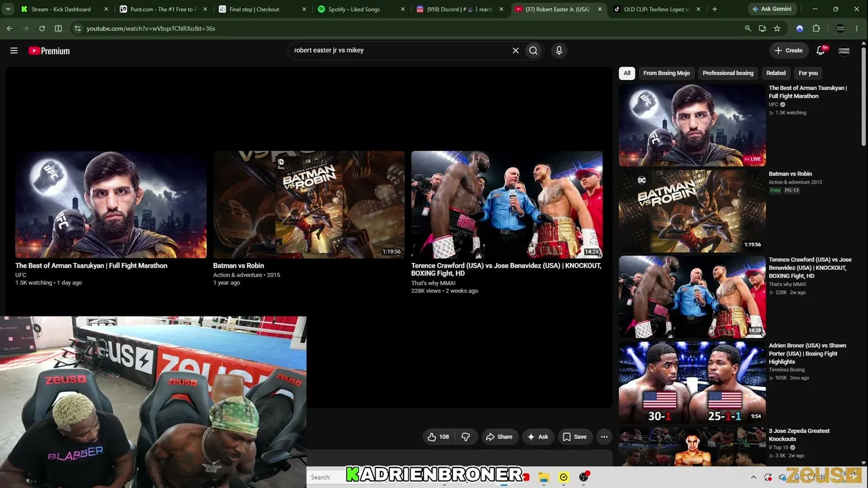Image resolution: width=868 pixels, height=488 pixels.
Task: Dislike the video with thumbs down
Action: coord(466,437)
